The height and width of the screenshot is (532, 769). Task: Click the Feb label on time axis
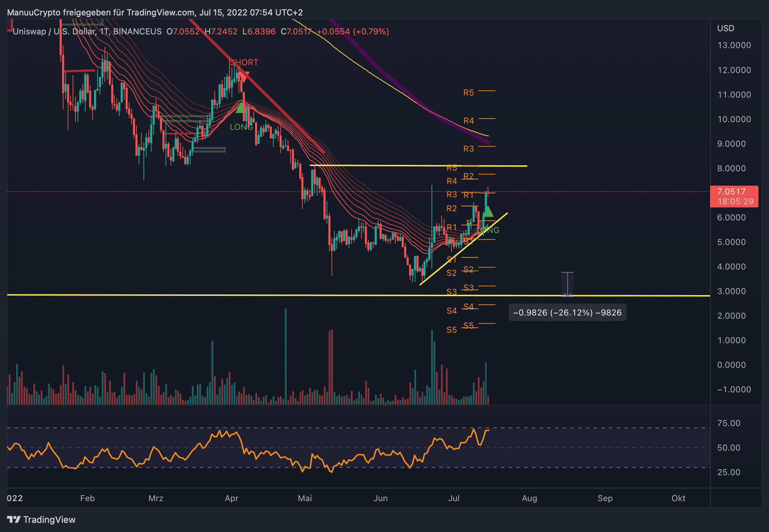87,498
